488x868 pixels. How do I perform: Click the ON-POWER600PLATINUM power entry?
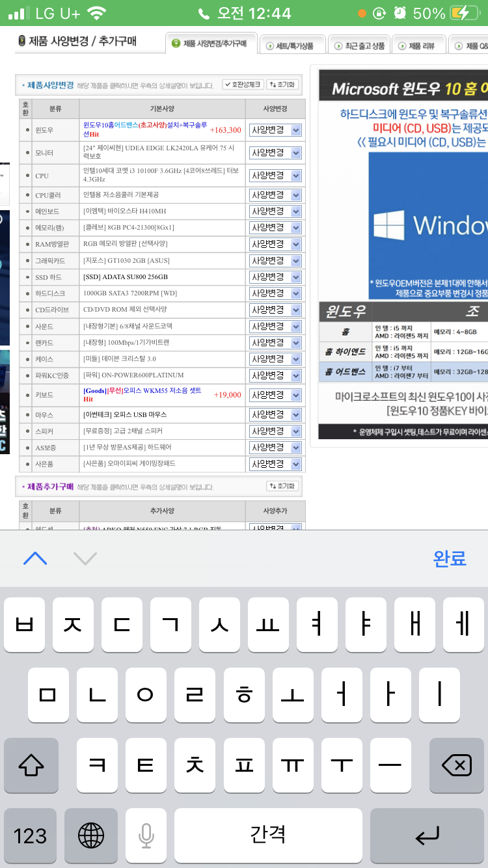click(133, 375)
